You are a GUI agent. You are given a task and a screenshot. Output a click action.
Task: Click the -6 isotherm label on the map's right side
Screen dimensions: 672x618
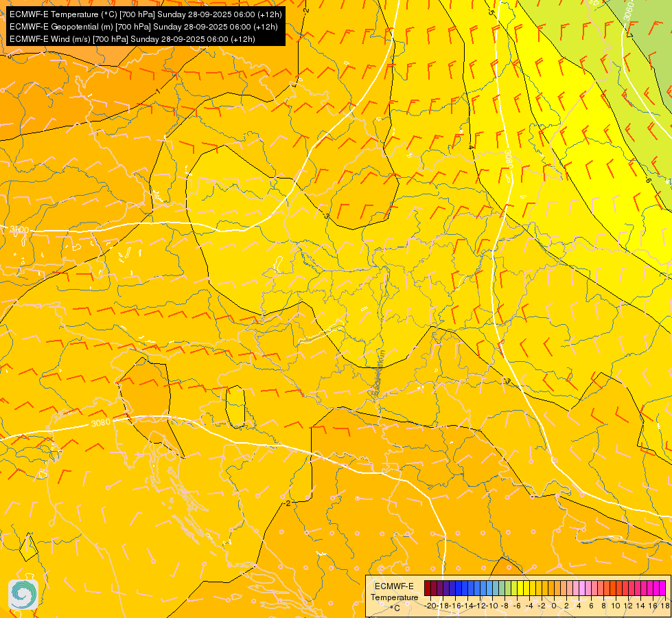click(x=647, y=180)
